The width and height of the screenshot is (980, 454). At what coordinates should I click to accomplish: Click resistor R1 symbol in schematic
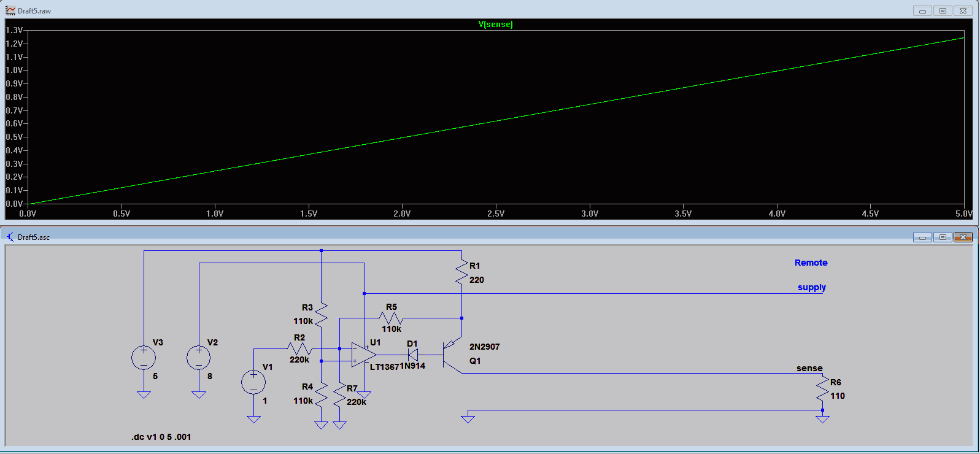(461, 272)
